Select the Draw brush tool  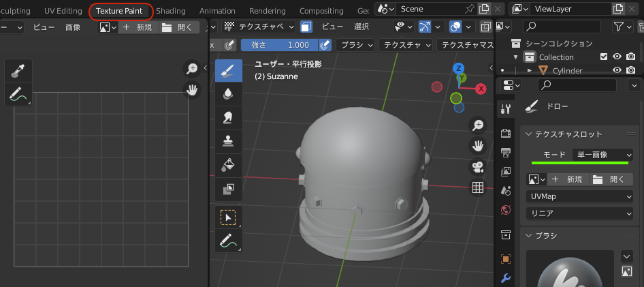tap(228, 71)
